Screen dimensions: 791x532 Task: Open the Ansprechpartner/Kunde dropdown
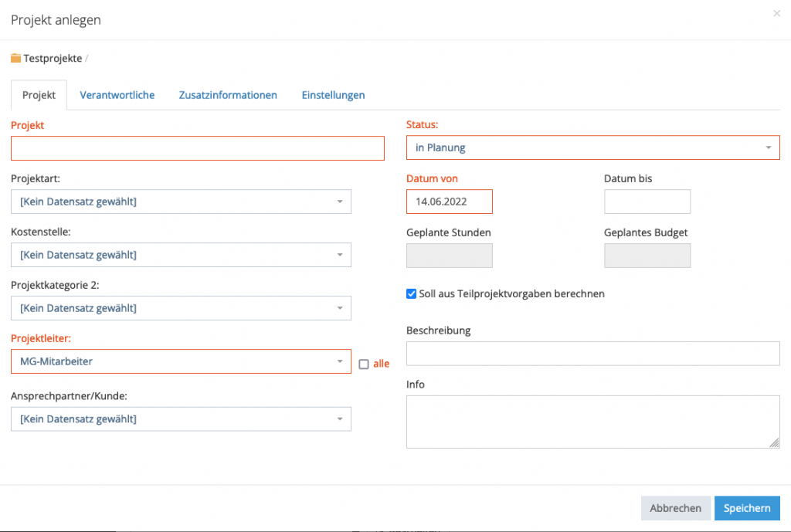click(181, 419)
